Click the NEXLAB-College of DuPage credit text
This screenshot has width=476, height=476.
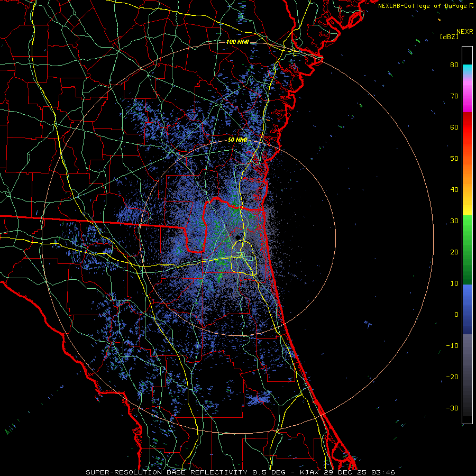(x=426, y=6)
